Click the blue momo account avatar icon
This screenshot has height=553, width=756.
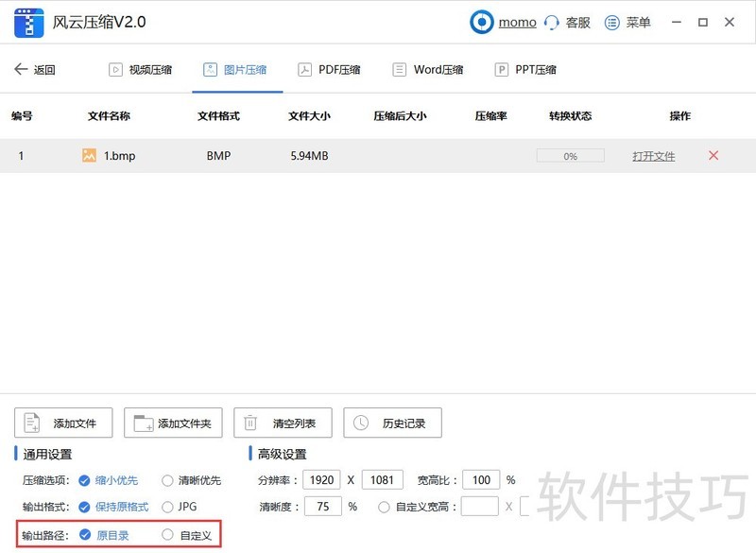tap(482, 22)
